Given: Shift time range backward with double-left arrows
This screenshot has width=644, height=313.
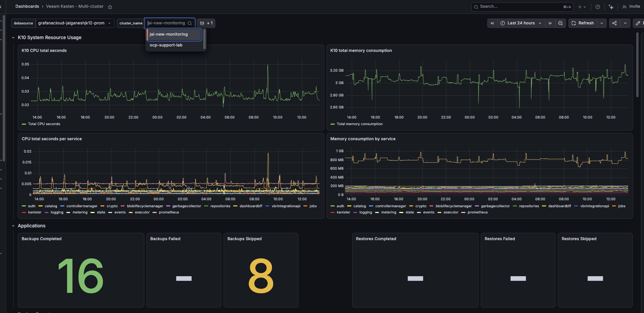Looking at the screenshot, I should pyautogui.click(x=492, y=23).
